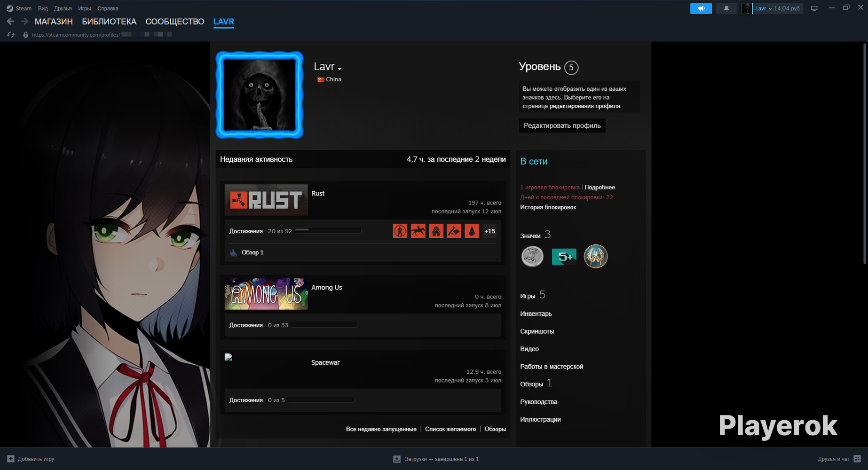Open the Инвентарь link
The image size is (868, 470).
[x=536, y=313]
